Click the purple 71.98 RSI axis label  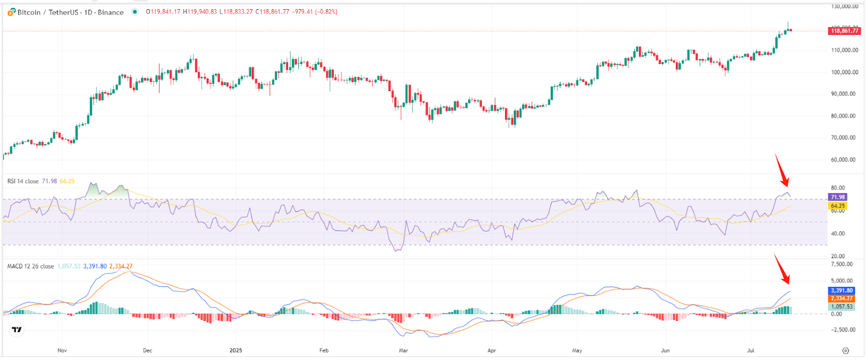pos(838,197)
